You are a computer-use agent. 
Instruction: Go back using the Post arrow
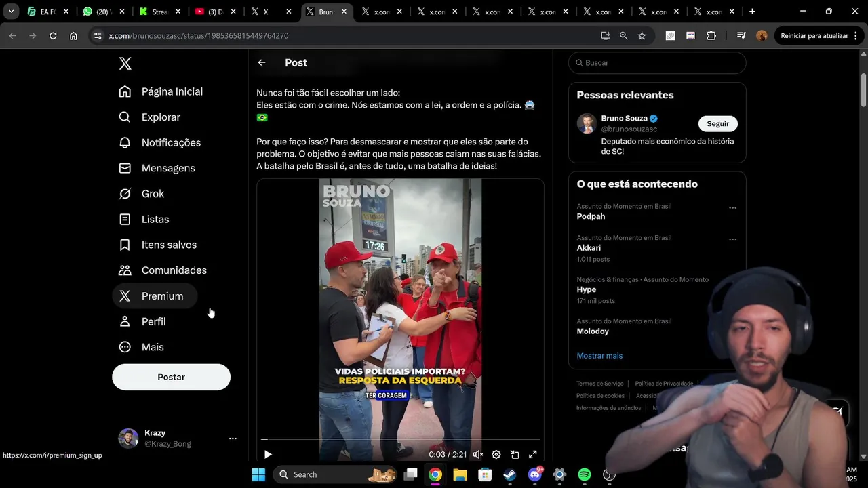tap(262, 62)
